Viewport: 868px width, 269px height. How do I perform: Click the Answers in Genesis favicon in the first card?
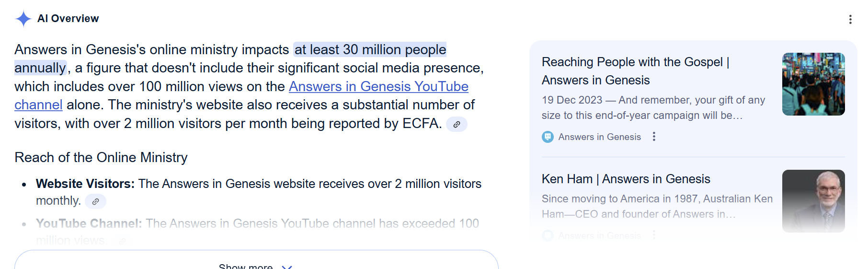(548, 137)
